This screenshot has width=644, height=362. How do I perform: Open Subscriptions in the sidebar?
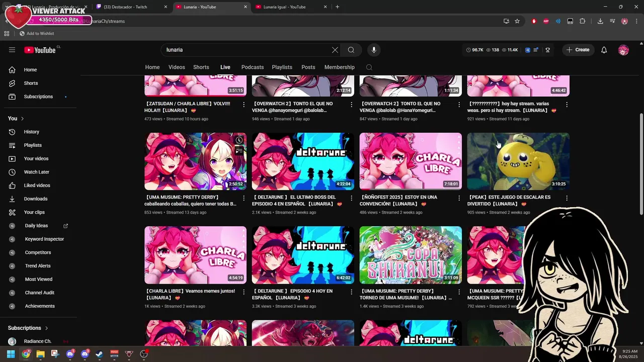pos(39,97)
